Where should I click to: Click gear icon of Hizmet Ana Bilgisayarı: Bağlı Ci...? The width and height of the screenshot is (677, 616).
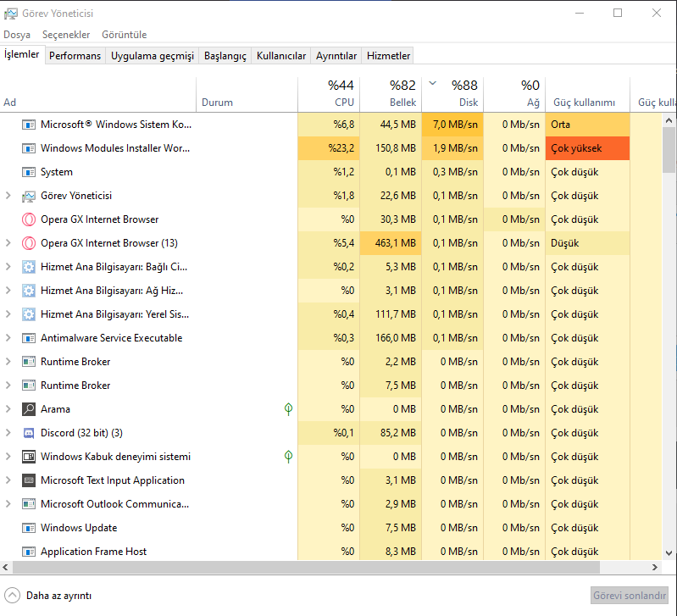click(29, 267)
